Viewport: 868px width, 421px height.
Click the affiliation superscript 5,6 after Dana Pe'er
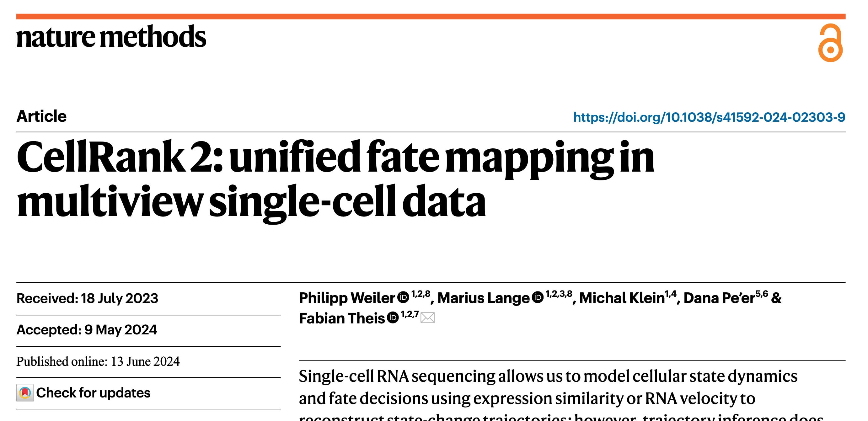coord(762,294)
